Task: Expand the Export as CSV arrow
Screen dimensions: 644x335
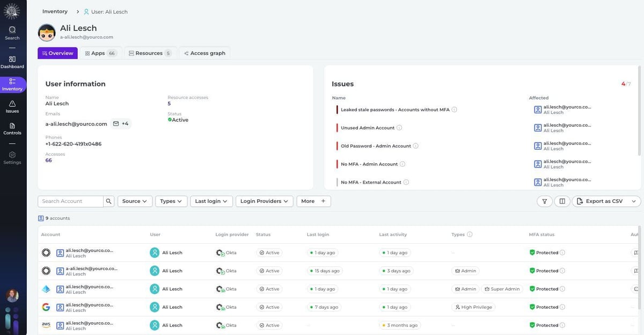Action: [x=634, y=201]
